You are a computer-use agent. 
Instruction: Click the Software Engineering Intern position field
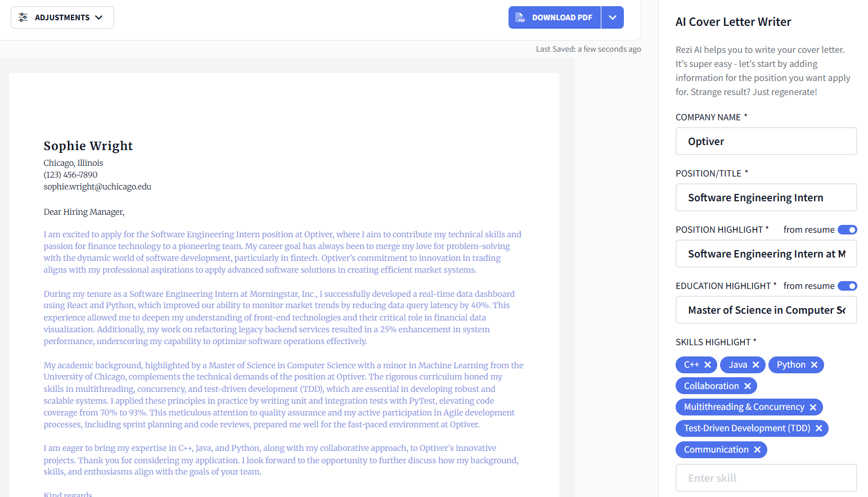(766, 197)
